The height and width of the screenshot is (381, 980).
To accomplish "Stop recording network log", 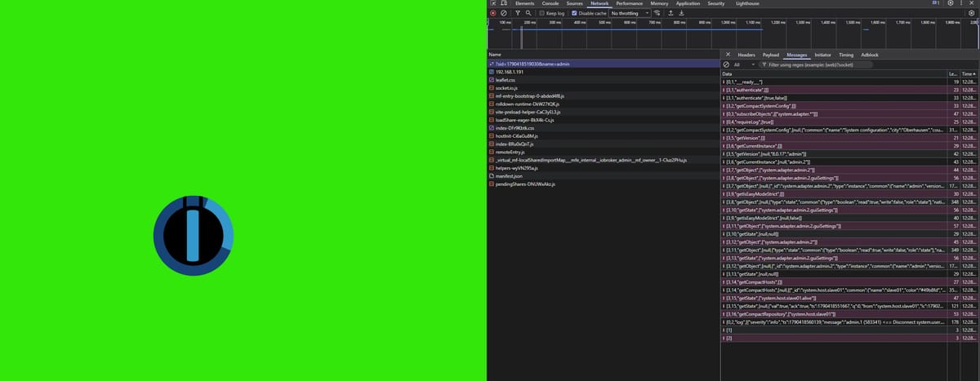I will (x=492, y=13).
